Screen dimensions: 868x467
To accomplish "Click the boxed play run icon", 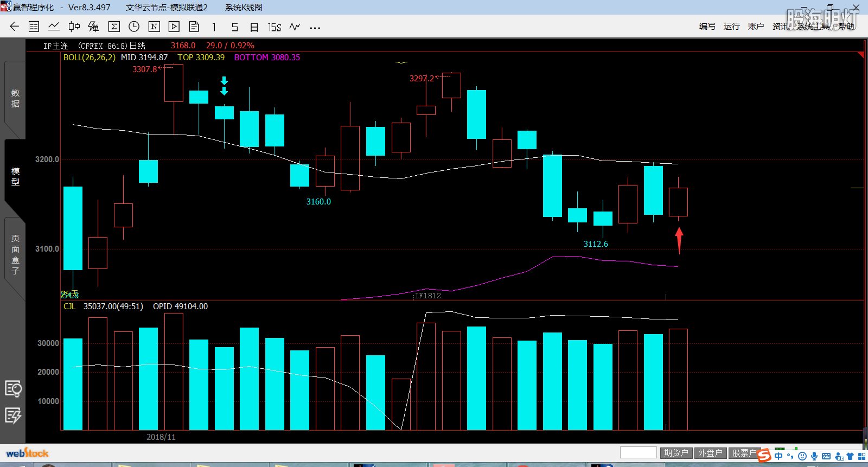I will [174, 27].
